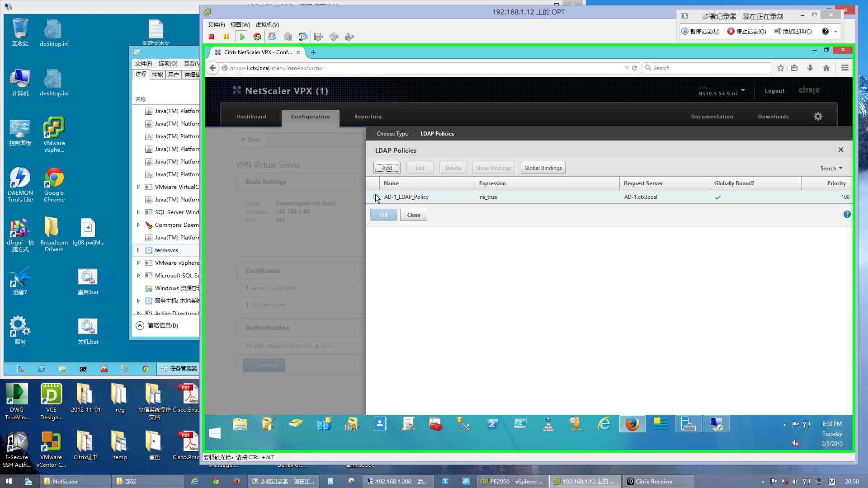
Task: Open the 虚拟机(V) menu
Action: click(x=268, y=25)
